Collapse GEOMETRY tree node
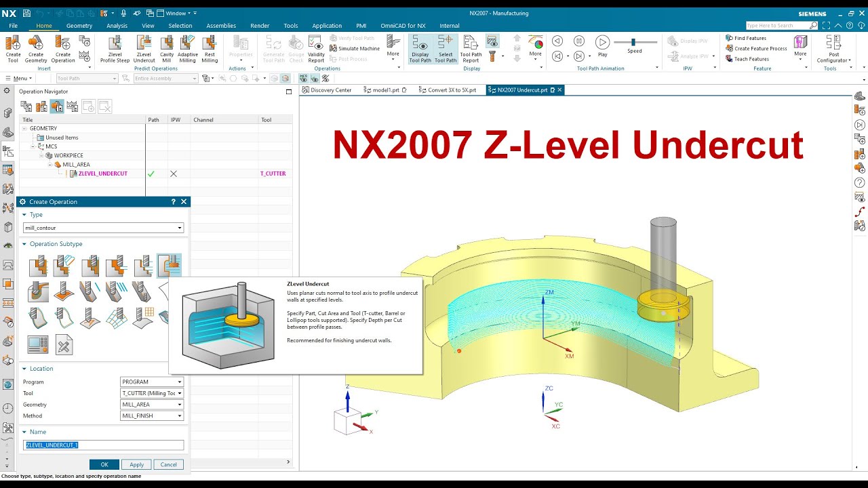This screenshot has width=868, height=488. 24,128
